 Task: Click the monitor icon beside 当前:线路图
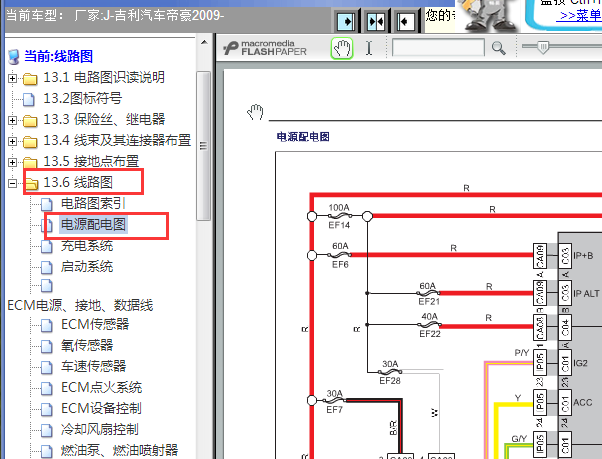pyautogui.click(x=14, y=57)
